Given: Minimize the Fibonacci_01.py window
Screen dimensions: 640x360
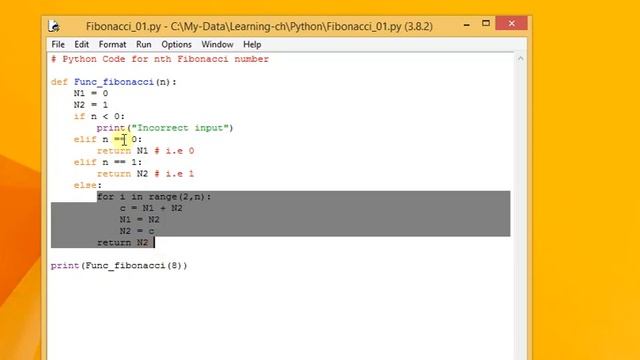Looking at the screenshot, I should pos(467,25).
